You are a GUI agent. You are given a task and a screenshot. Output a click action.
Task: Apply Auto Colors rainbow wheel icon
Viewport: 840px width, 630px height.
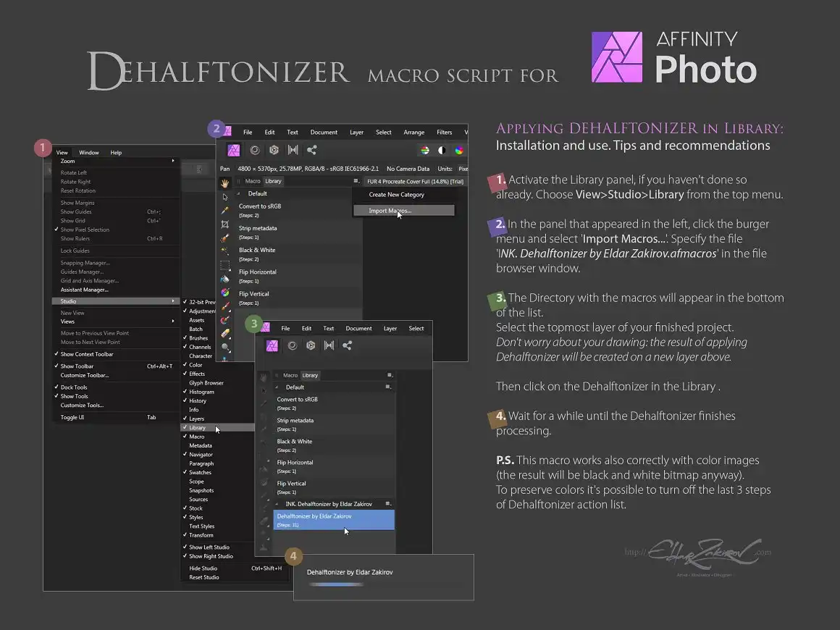point(459,151)
